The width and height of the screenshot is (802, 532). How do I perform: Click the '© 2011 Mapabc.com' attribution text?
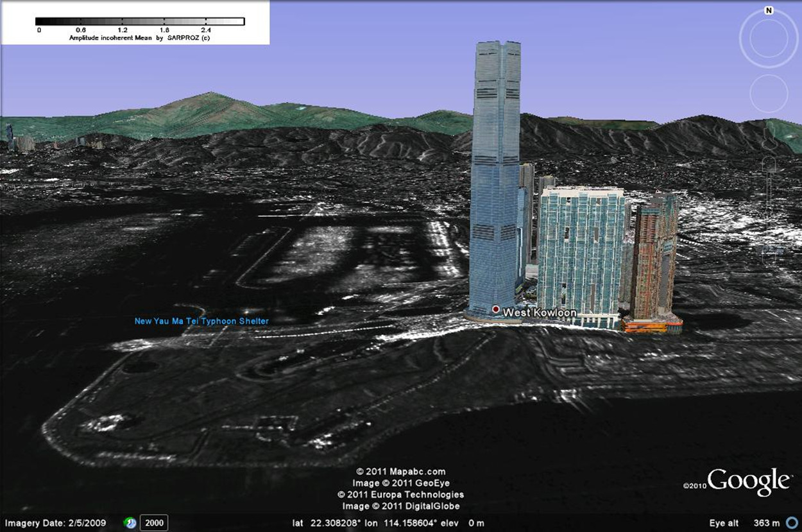(x=401, y=472)
